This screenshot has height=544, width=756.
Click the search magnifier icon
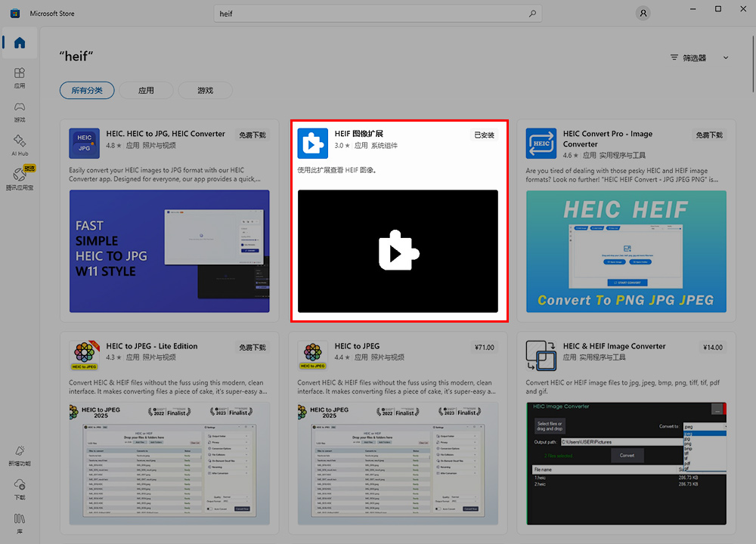pyautogui.click(x=532, y=14)
